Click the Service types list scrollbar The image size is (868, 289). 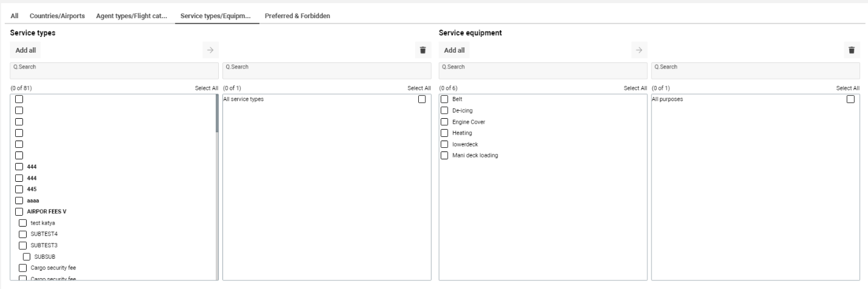coord(216,114)
